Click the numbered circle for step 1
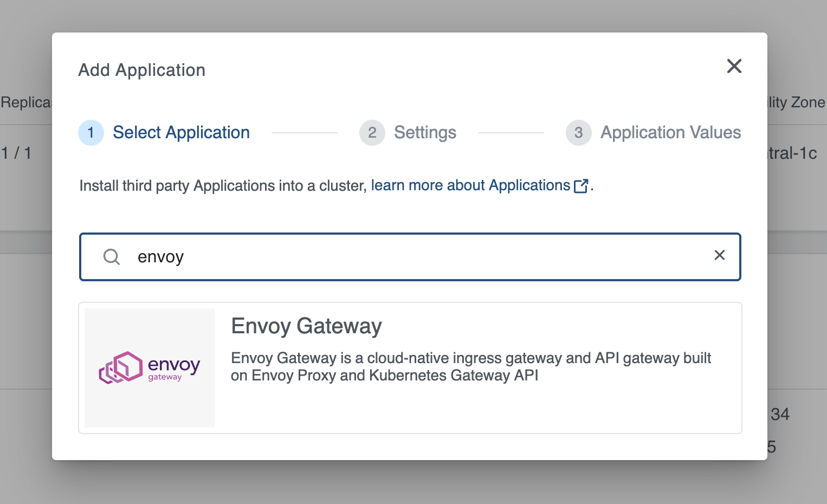The width and height of the screenshot is (827, 504). tap(91, 132)
